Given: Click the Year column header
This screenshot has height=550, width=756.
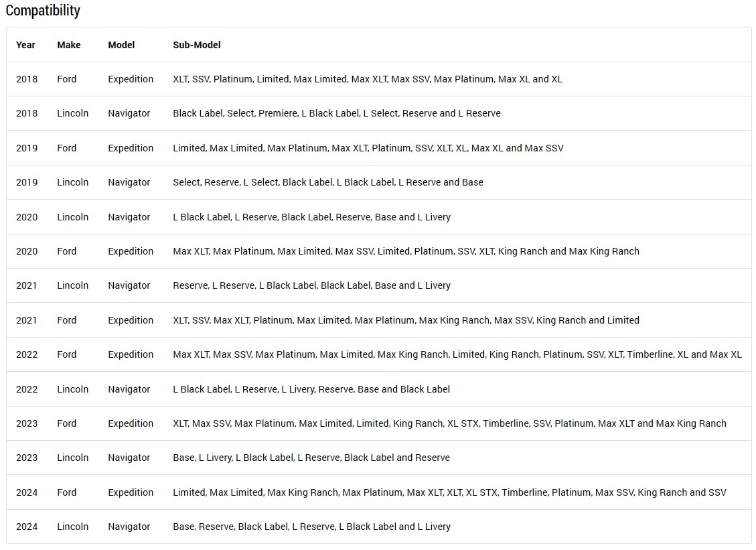Looking at the screenshot, I should click(25, 45).
